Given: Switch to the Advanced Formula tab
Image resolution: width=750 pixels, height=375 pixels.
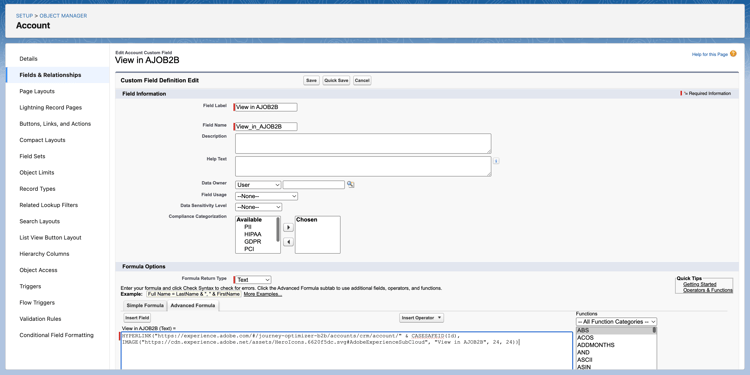Looking at the screenshot, I should point(193,306).
